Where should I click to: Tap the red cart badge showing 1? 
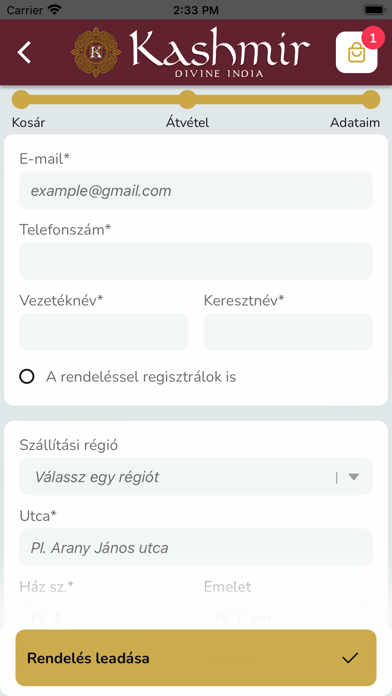pyautogui.click(x=373, y=38)
